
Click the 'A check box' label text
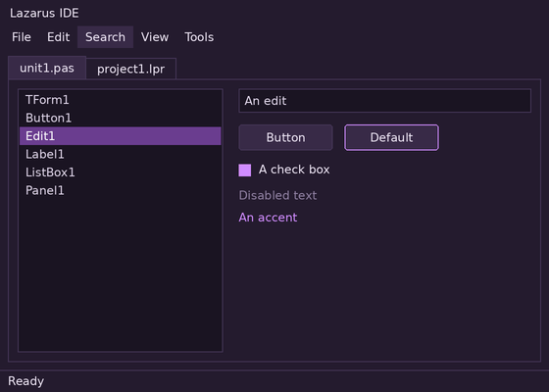(294, 170)
